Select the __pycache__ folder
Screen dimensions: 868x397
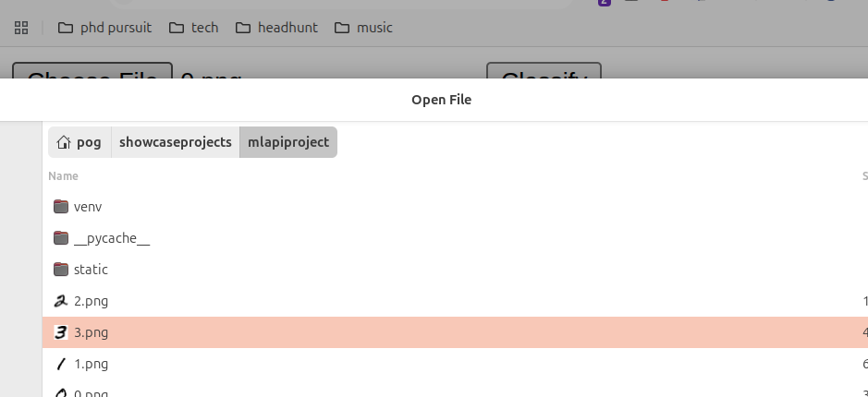tap(455, 238)
